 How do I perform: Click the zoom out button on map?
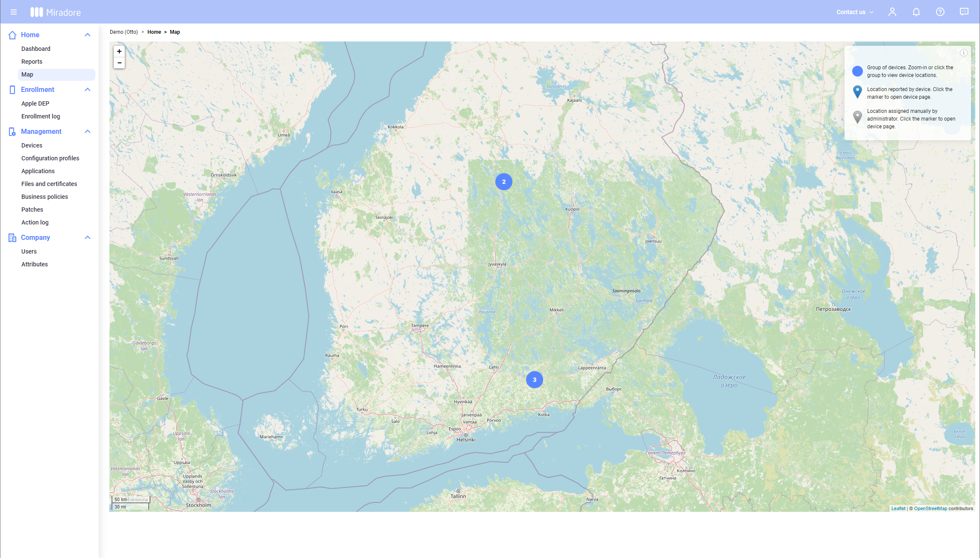(x=119, y=63)
